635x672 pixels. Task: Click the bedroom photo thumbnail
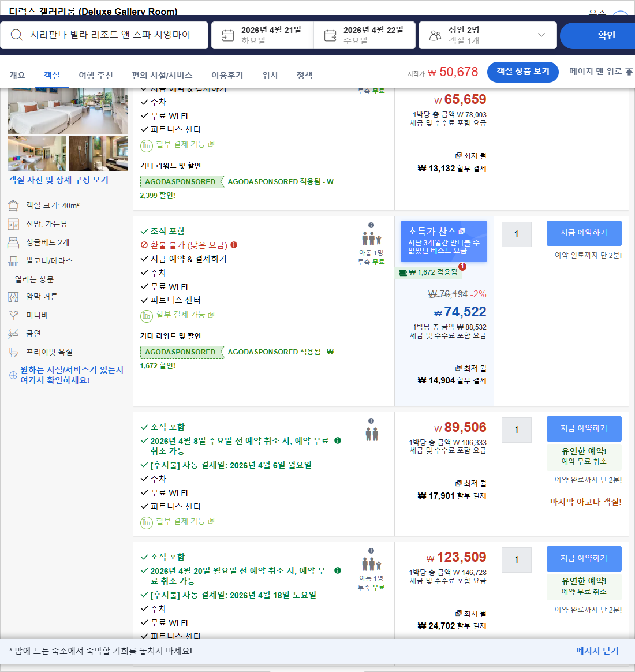point(68,110)
